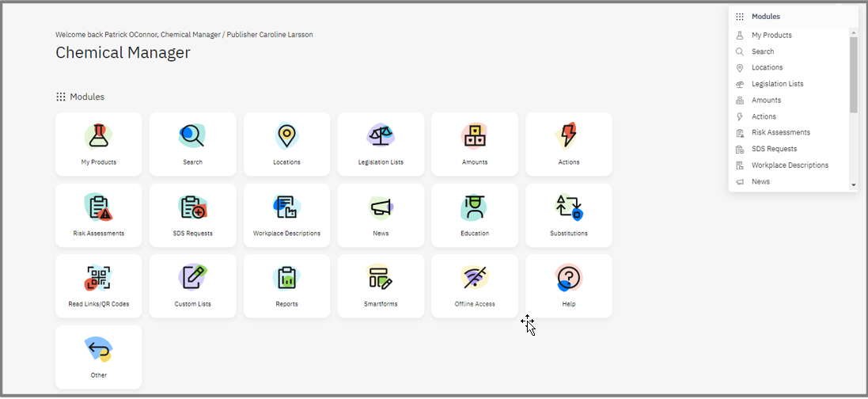This screenshot has height=399, width=868.
Task: Open the SDS Requests tile
Action: coord(192,215)
